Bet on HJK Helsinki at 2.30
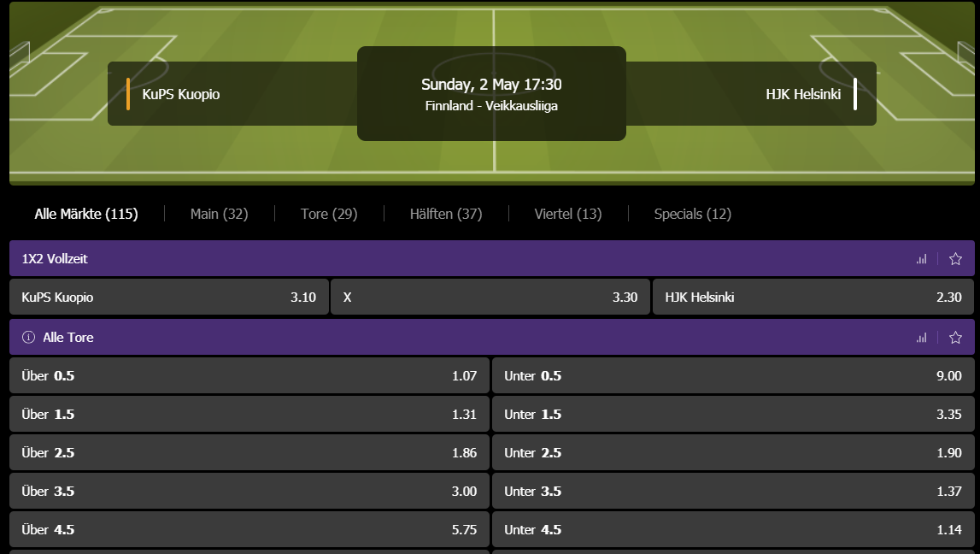This screenshot has width=980, height=554. click(x=813, y=298)
